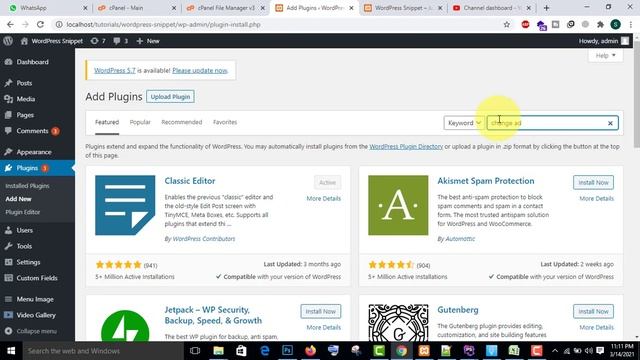Select Plugin Editor submenu item
Image resolution: width=640 pixels, height=360 pixels.
coord(23,212)
